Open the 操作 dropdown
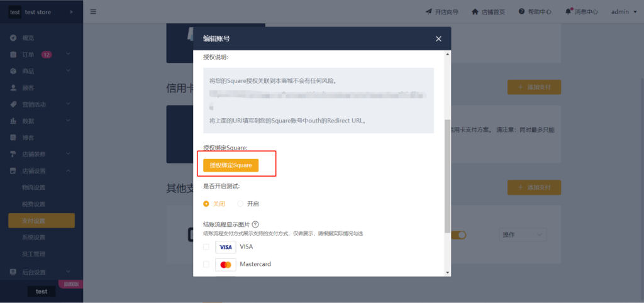 [x=523, y=235]
